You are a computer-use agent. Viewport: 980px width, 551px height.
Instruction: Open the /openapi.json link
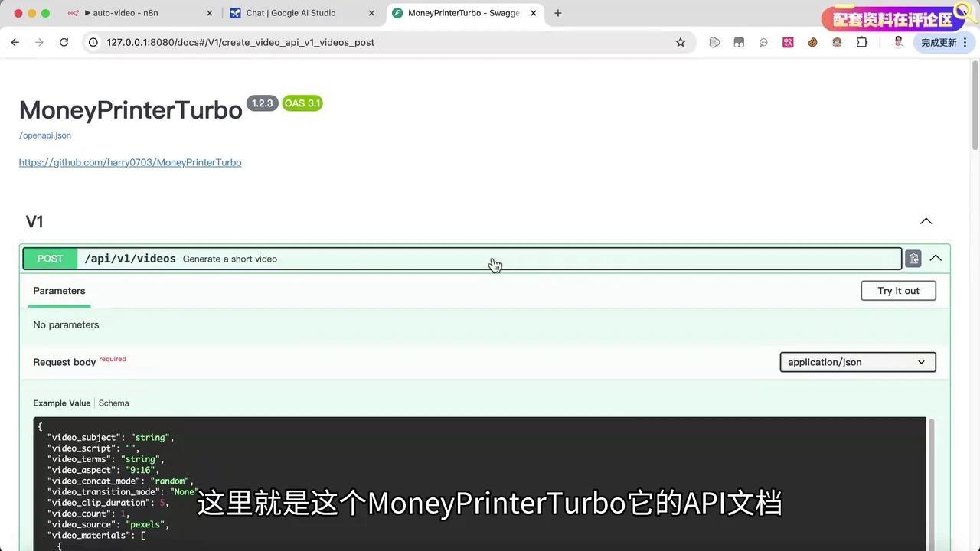pyautogui.click(x=44, y=135)
